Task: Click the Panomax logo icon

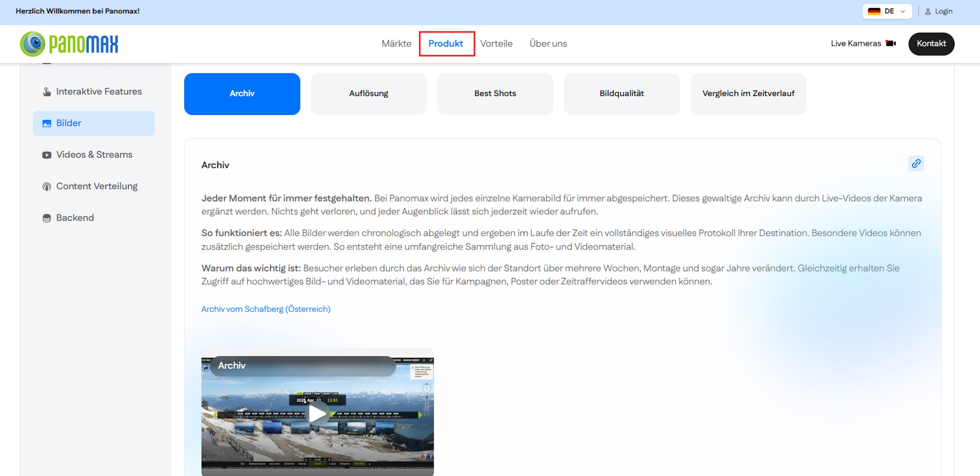Action: point(33,44)
